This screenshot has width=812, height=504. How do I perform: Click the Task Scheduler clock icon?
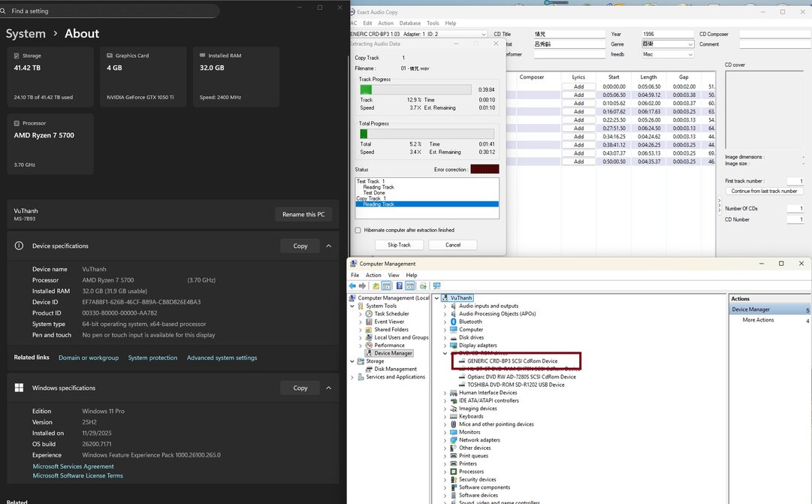point(369,314)
